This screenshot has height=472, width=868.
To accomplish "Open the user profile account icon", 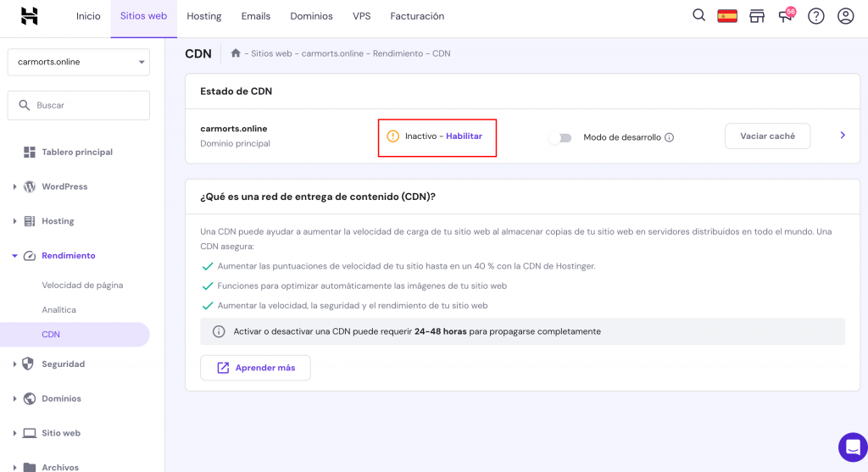I will click(845, 16).
